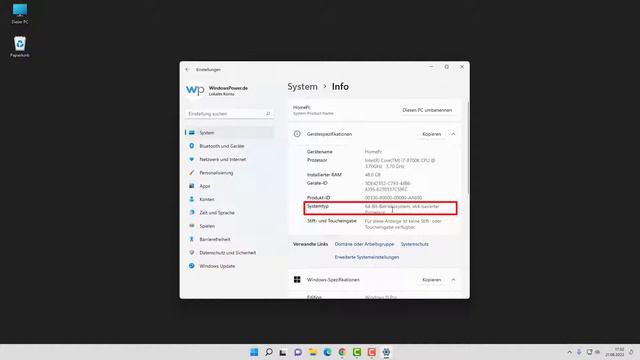Open Netzwerk und Internet settings

(x=229, y=159)
